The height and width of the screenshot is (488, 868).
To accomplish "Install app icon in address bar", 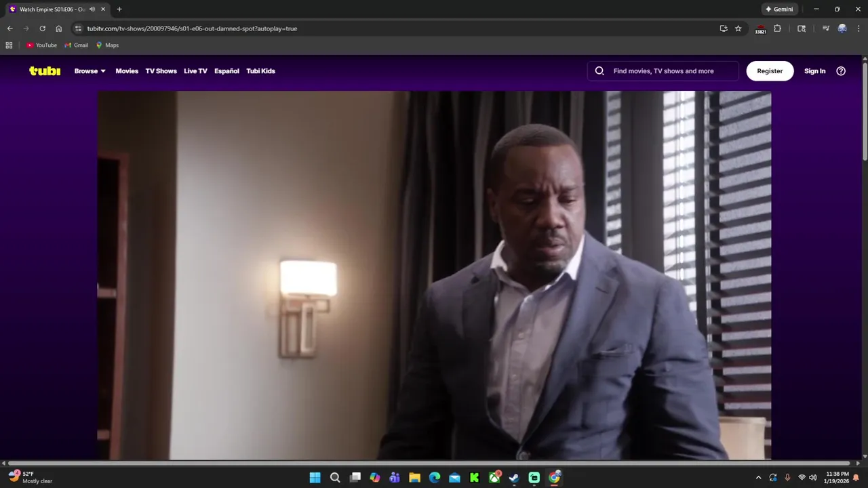I will click(x=724, y=28).
